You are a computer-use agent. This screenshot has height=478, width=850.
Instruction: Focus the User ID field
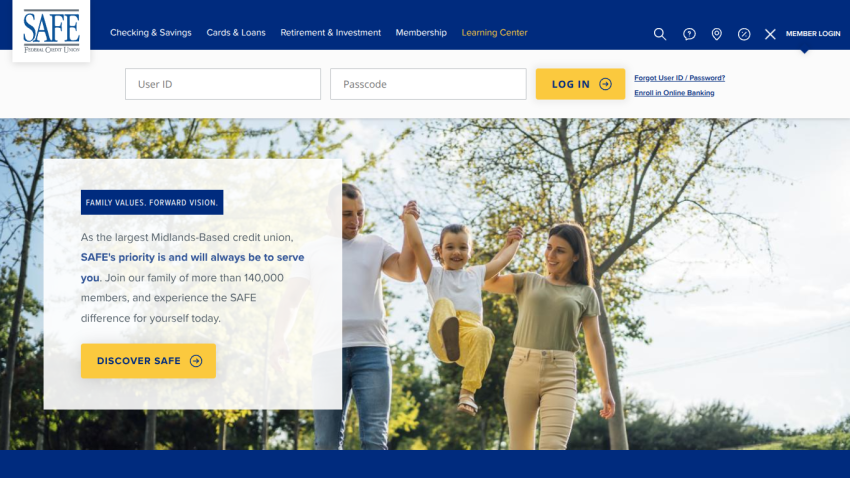(223, 84)
